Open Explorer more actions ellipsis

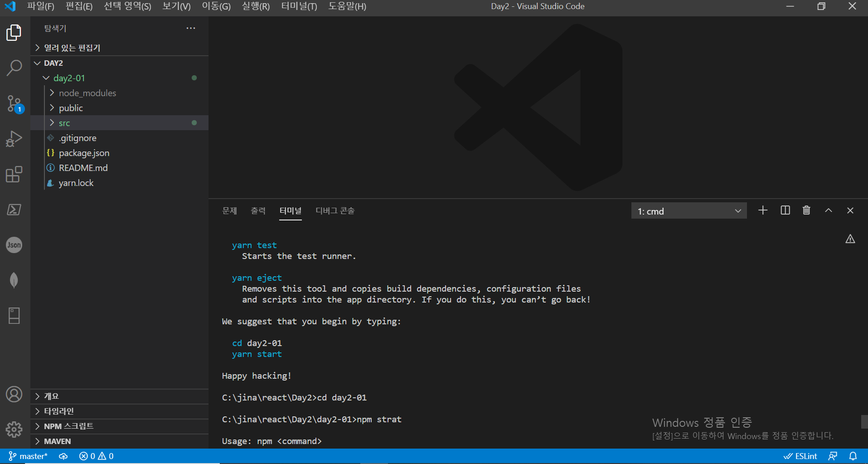click(191, 28)
